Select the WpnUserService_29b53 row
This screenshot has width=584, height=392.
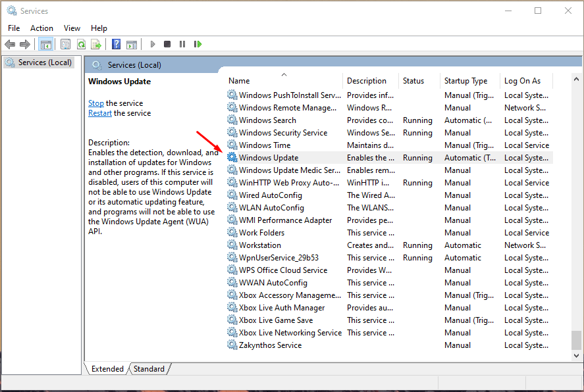(x=389, y=257)
